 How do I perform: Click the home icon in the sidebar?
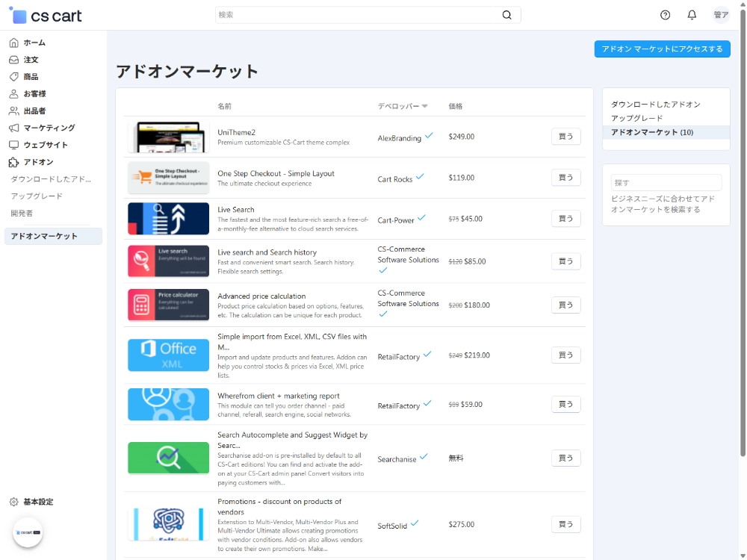13,43
